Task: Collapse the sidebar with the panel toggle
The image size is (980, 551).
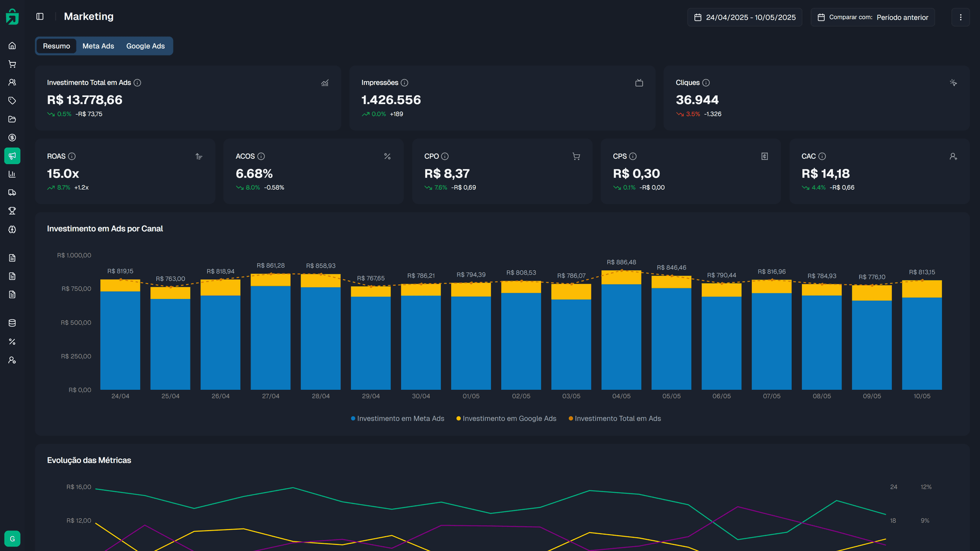Action: coord(40,16)
